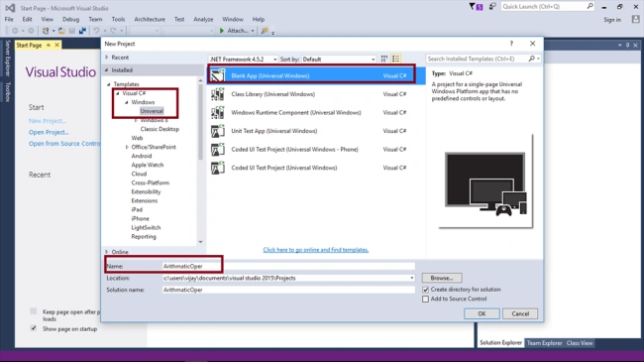This screenshot has width=644, height=362.
Task: Switch to the Class View tab
Action: 580,343
